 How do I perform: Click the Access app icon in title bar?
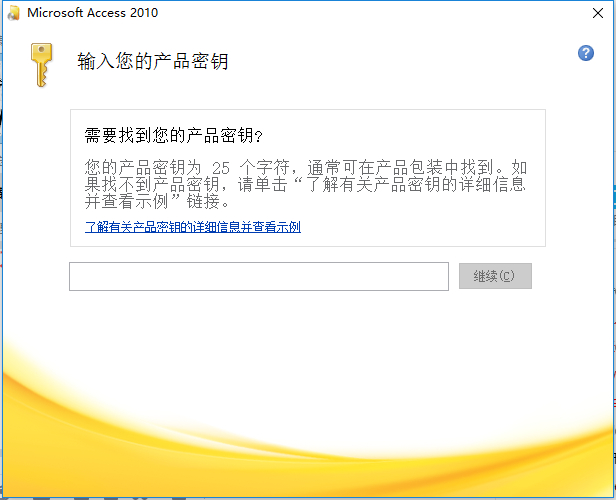(x=14, y=13)
